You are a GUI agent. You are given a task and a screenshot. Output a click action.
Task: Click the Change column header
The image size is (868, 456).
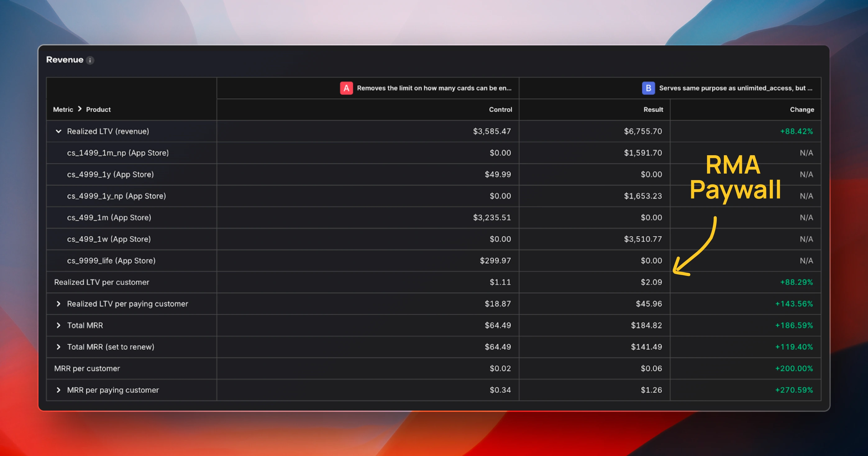point(802,109)
